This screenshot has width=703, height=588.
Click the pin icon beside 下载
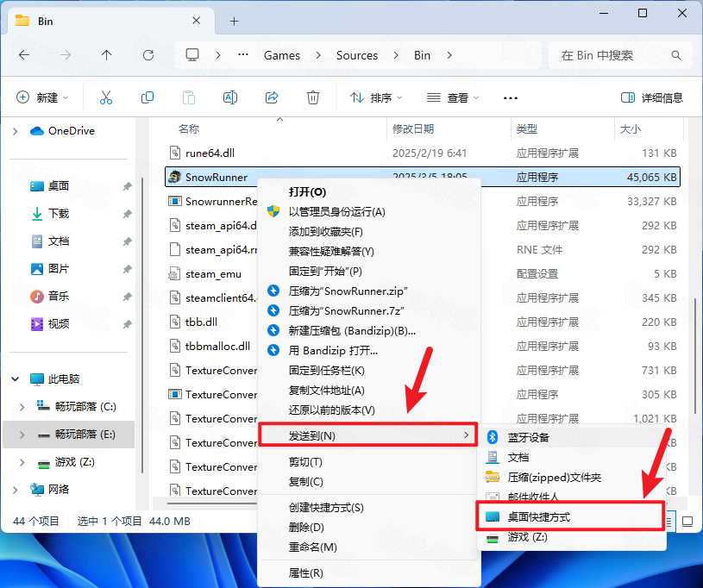[x=128, y=214]
